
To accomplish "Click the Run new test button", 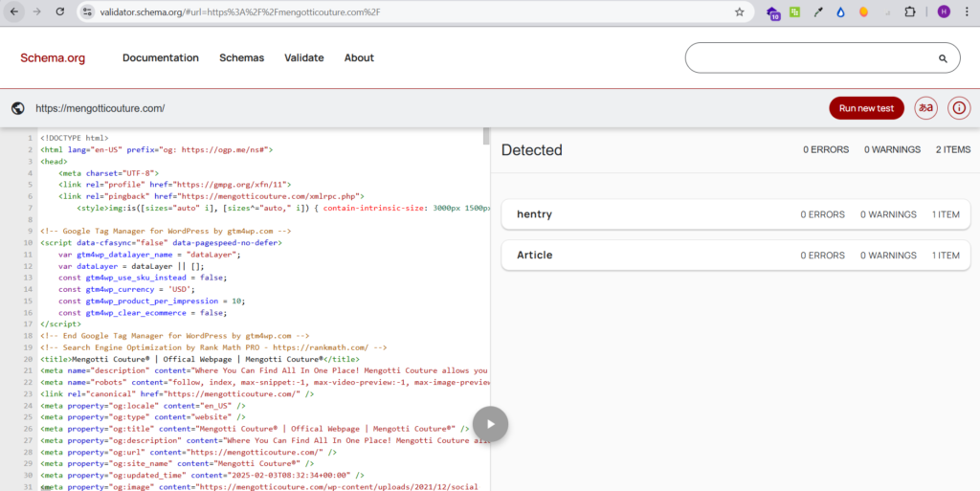I will pyautogui.click(x=866, y=108).
